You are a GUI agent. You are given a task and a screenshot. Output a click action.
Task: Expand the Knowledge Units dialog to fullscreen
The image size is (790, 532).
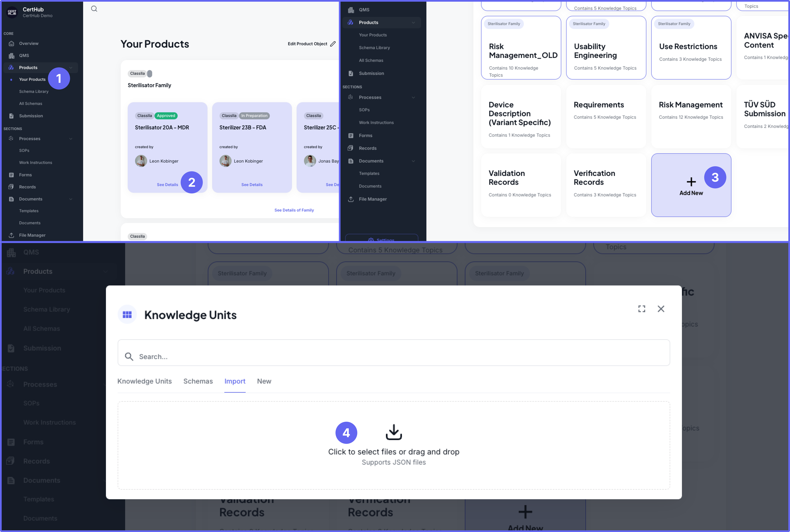tap(641, 309)
